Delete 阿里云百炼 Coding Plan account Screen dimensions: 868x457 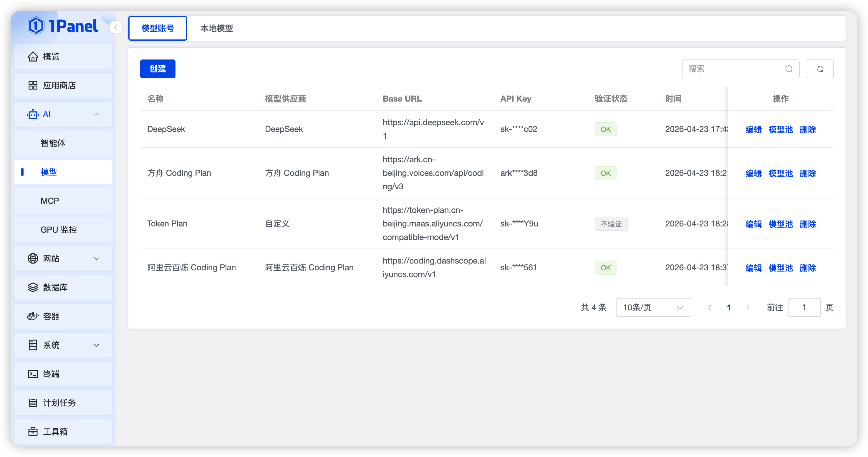pos(807,268)
